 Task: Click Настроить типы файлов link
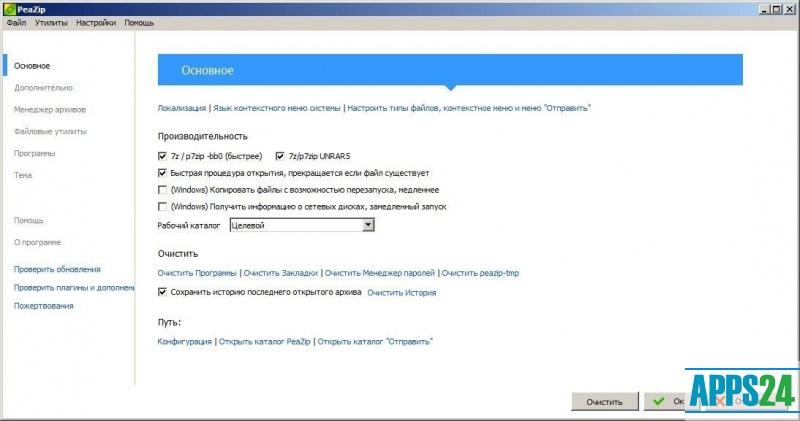[469, 108]
